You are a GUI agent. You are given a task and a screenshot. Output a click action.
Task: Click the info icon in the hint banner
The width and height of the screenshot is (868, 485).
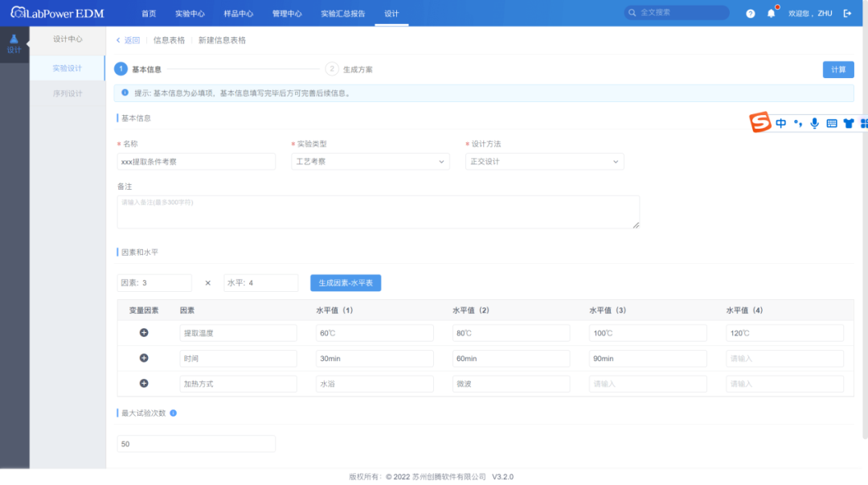pyautogui.click(x=125, y=92)
